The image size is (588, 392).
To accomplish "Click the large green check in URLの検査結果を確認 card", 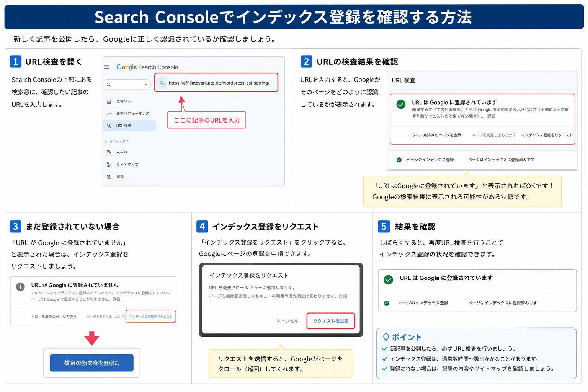I will pyautogui.click(x=401, y=104).
